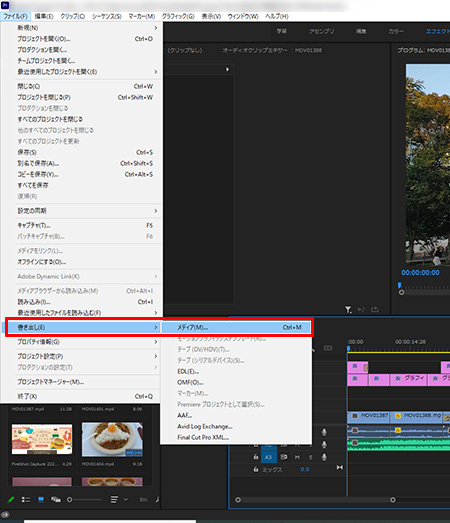450x523 pixels.
Task: Select 読み込み(I)... menu item
Action: pos(82,302)
